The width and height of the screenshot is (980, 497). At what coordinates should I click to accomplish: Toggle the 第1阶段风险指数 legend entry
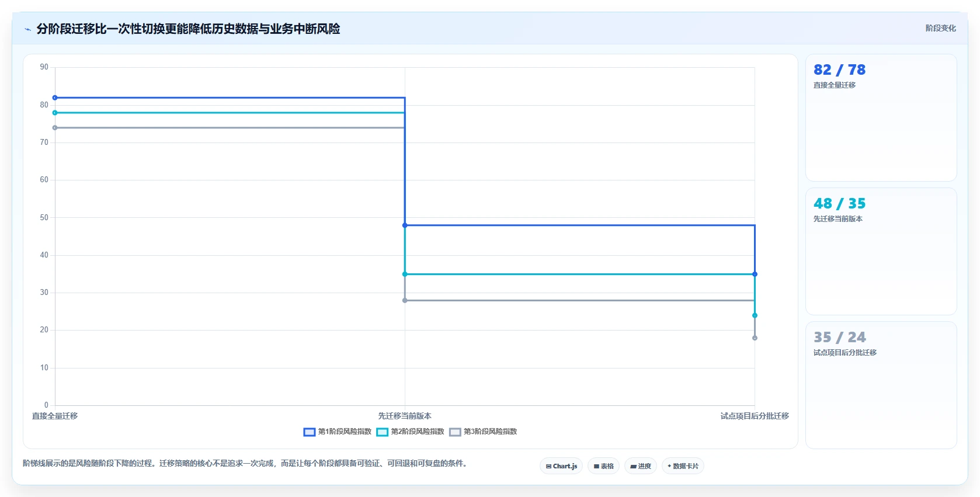(338, 432)
